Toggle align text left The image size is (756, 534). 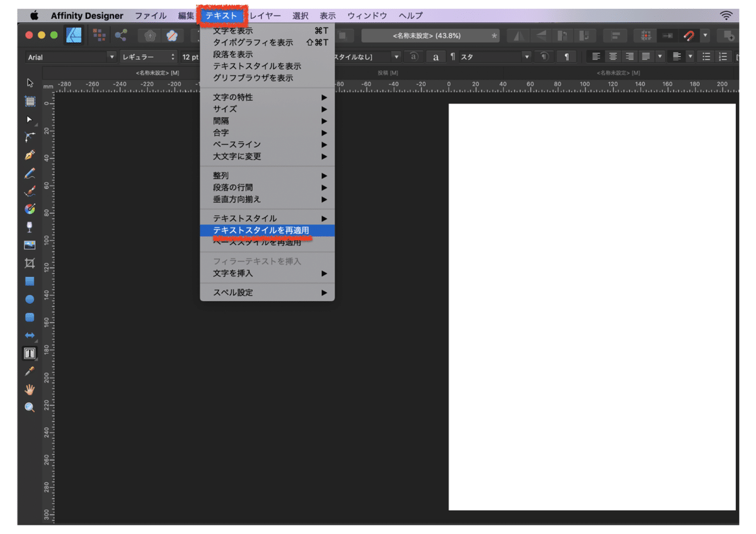pyautogui.click(x=596, y=57)
